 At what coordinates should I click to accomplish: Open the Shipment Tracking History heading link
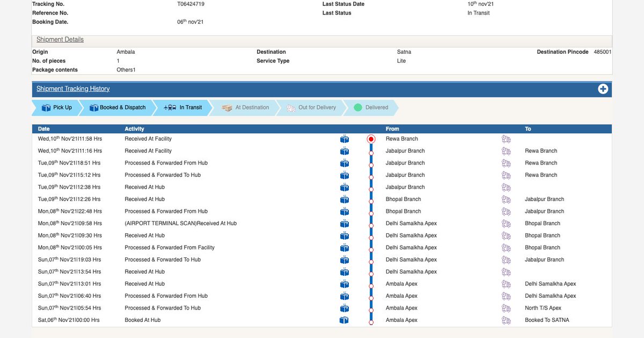click(73, 89)
